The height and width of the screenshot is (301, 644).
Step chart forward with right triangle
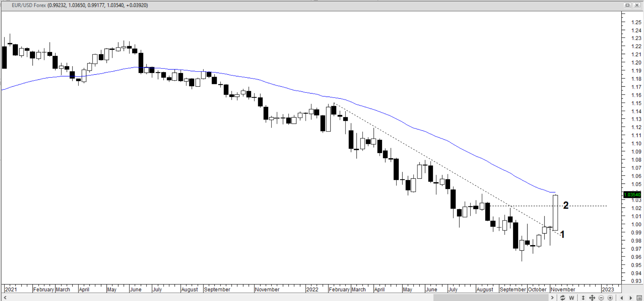pos(631,298)
